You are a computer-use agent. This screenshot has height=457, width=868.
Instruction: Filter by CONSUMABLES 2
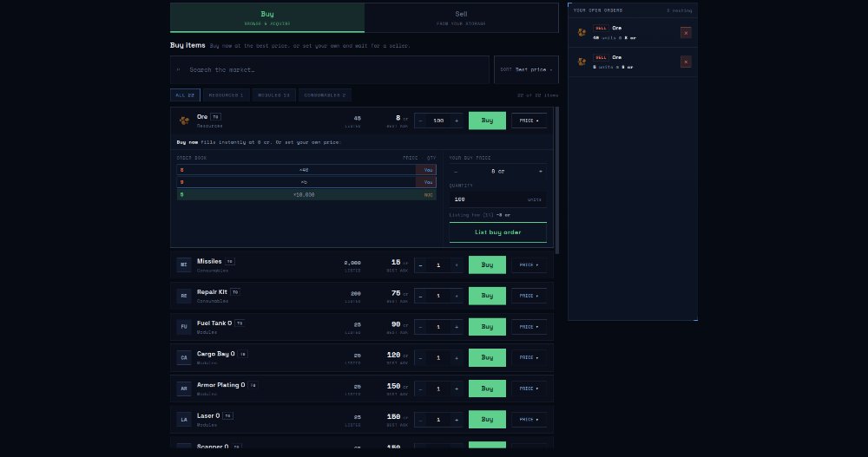coord(325,95)
